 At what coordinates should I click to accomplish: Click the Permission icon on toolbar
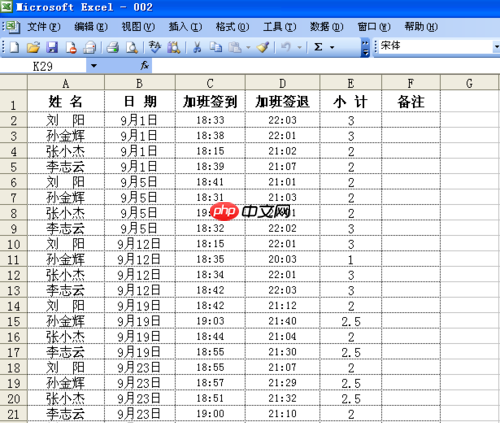click(71, 47)
